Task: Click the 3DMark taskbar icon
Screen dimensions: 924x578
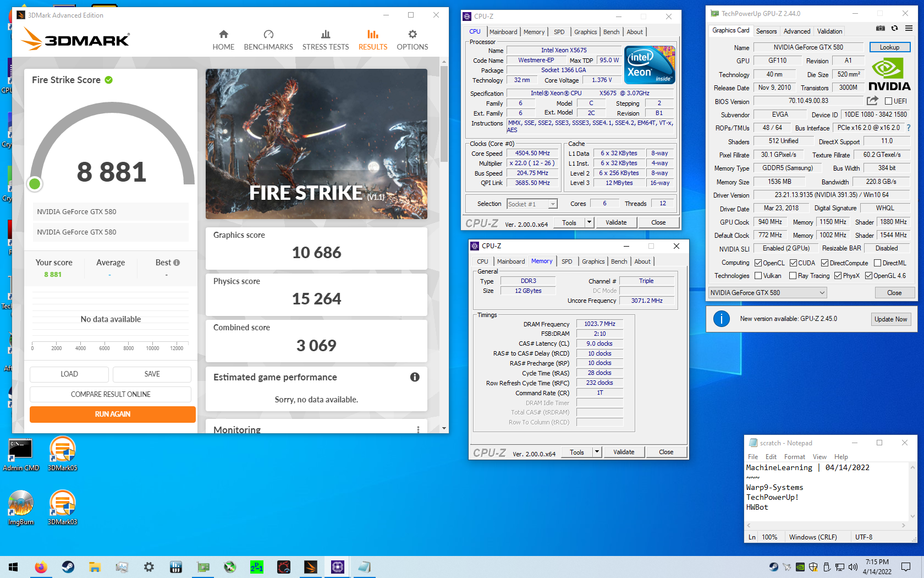Action: [x=311, y=567]
